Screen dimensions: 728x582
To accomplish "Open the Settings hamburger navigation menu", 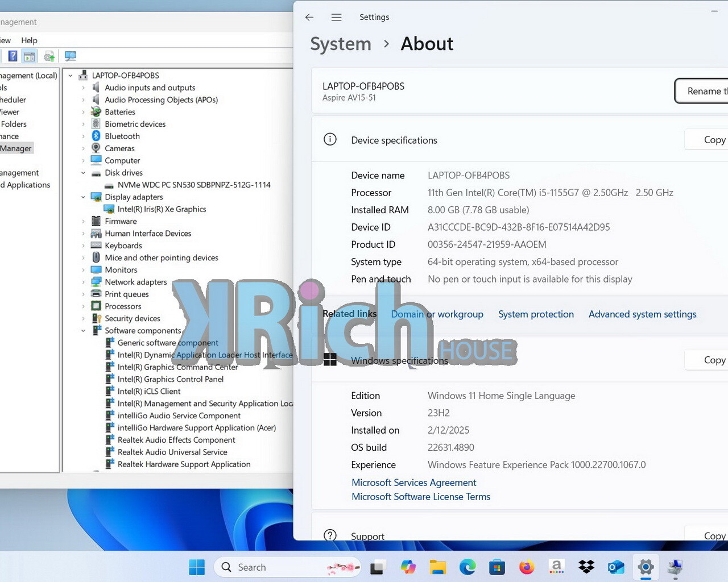I will pyautogui.click(x=337, y=17).
